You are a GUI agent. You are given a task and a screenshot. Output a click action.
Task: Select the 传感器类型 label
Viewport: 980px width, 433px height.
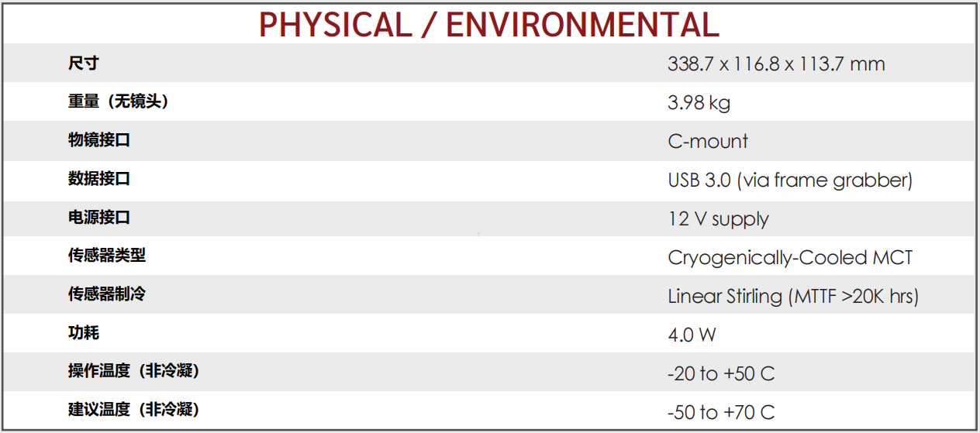(107, 256)
